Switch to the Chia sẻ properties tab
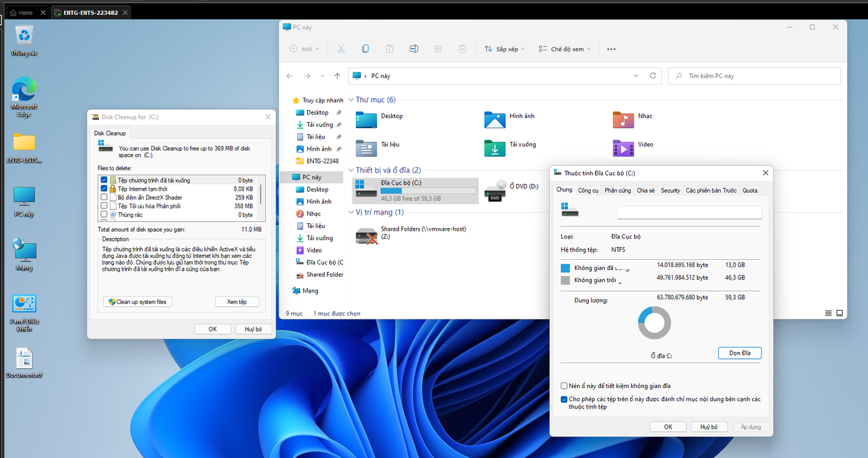This screenshot has width=868, height=458. [646, 191]
